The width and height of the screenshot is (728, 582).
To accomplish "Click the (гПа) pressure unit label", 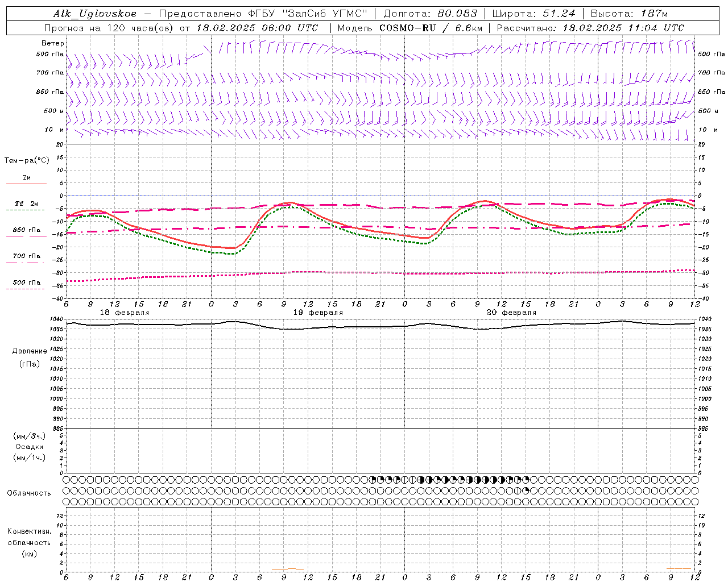I will [x=30, y=364].
